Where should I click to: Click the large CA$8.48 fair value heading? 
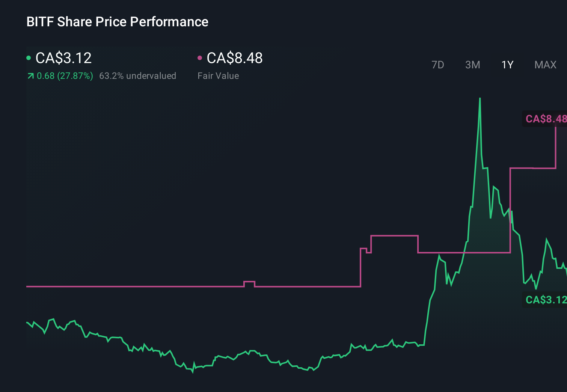[235, 58]
